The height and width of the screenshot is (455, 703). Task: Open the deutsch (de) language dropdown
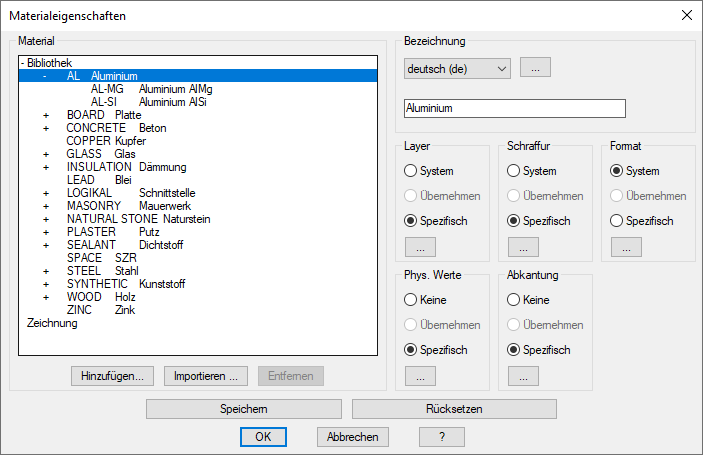[x=457, y=68]
